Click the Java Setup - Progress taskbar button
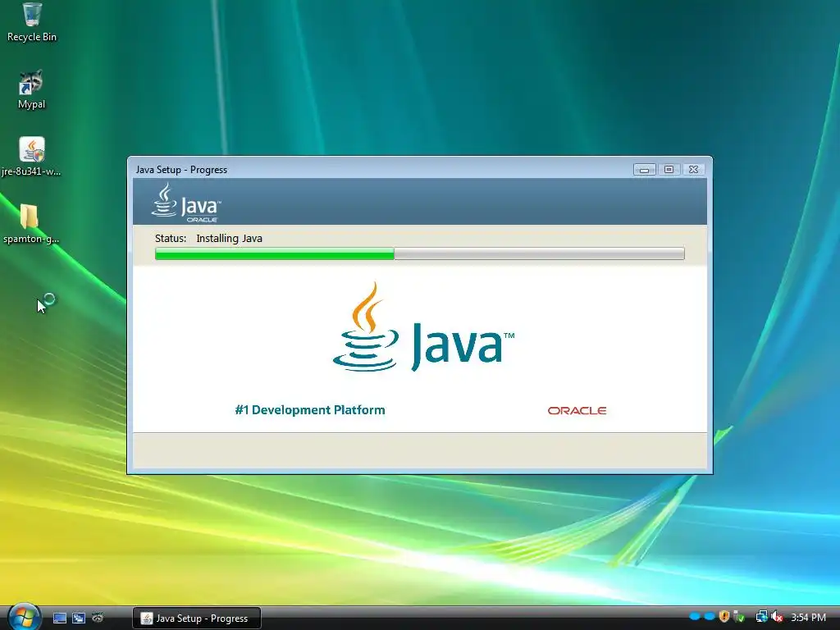Image resolution: width=840 pixels, height=630 pixels. point(197,619)
